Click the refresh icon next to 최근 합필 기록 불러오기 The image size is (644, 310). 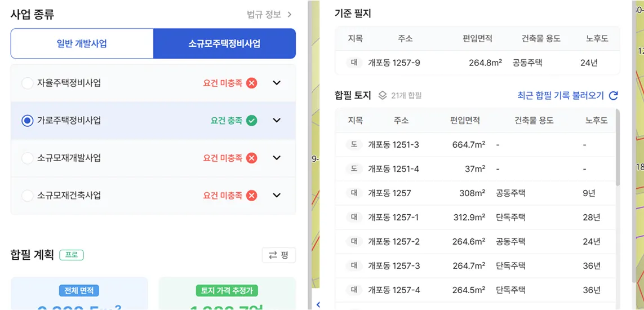coord(614,95)
